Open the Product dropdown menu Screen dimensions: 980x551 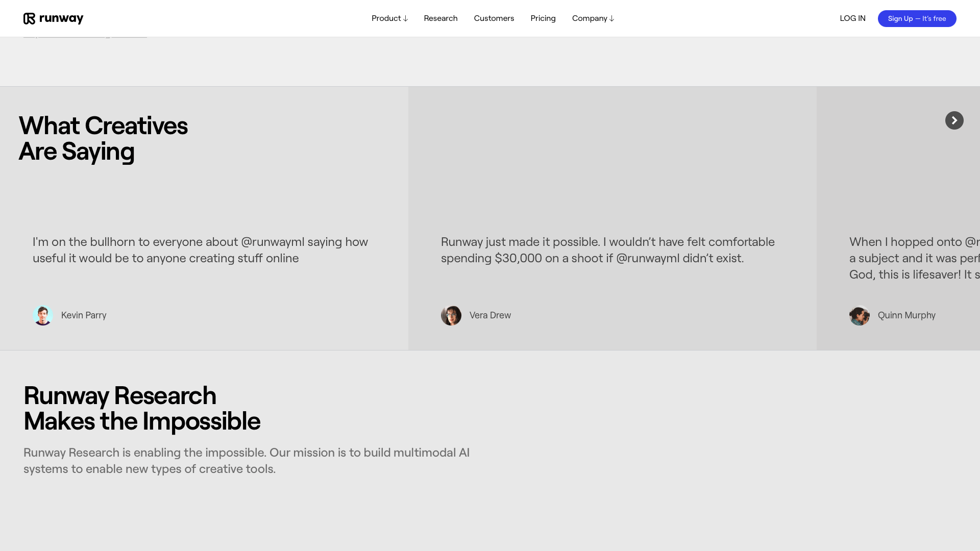click(389, 18)
